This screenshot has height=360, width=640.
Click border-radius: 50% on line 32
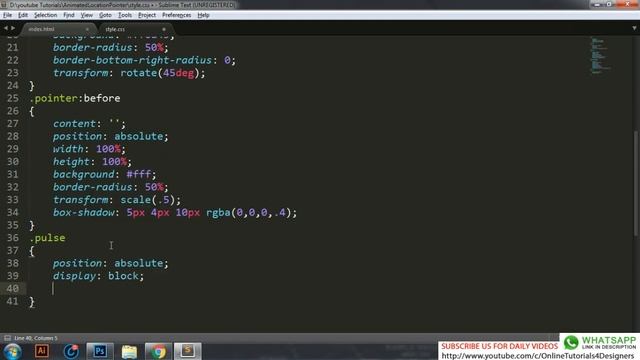[111, 187]
